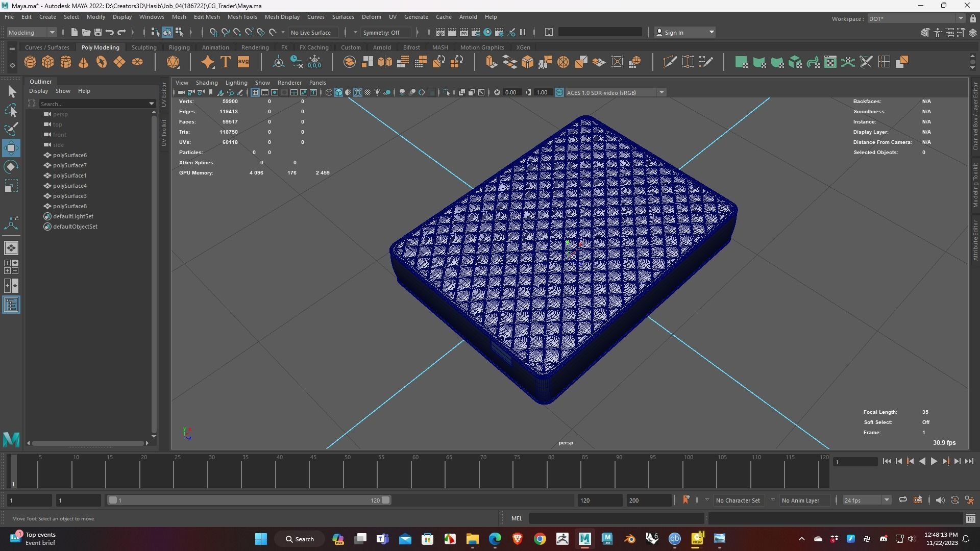980x551 pixels.
Task: Open the Script Editor button
Action: (x=970, y=518)
